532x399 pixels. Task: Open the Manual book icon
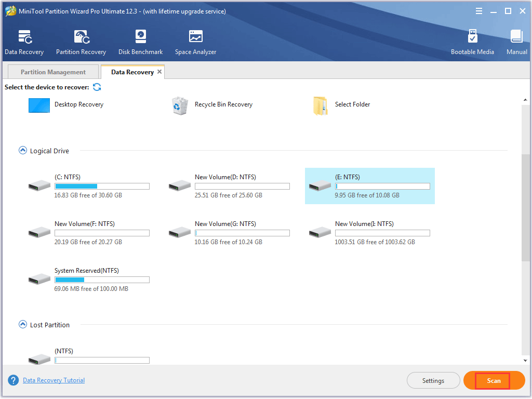click(x=517, y=36)
